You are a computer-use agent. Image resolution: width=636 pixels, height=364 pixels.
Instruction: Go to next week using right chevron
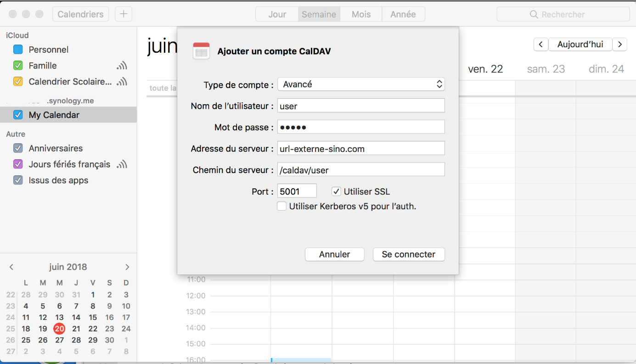[x=620, y=45]
